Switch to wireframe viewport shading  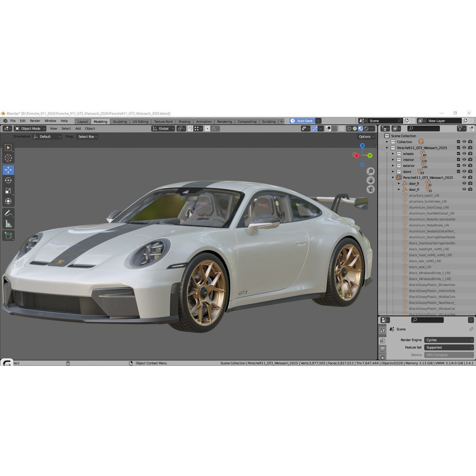[x=349, y=129]
